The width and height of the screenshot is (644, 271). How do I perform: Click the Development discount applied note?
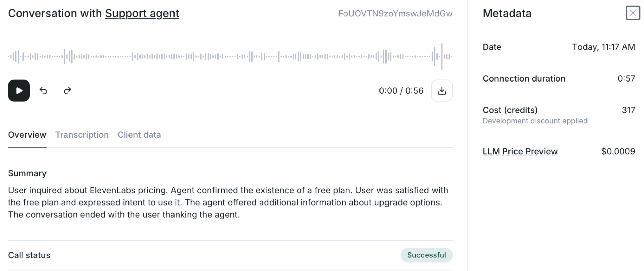tap(535, 121)
